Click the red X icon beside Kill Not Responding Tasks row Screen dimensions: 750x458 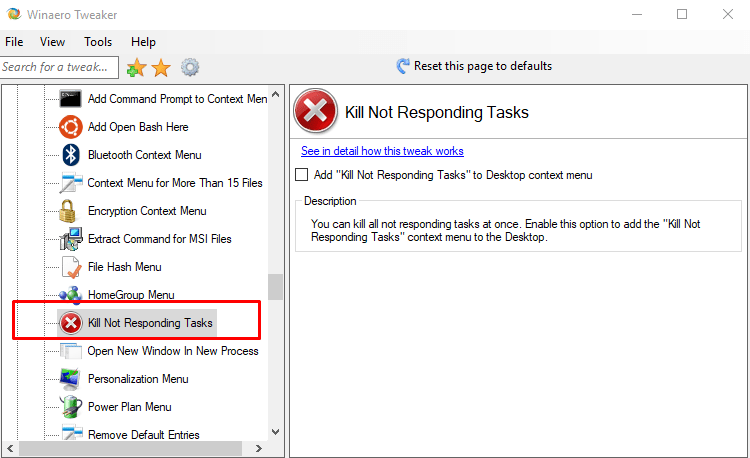(x=71, y=323)
